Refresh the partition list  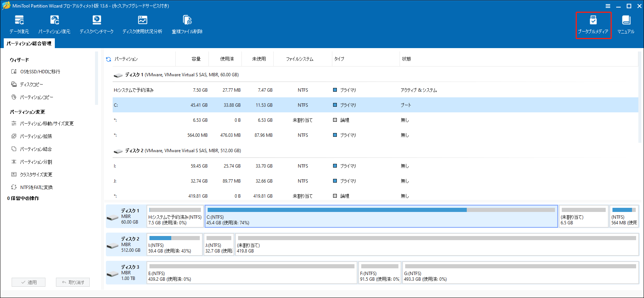(x=109, y=59)
